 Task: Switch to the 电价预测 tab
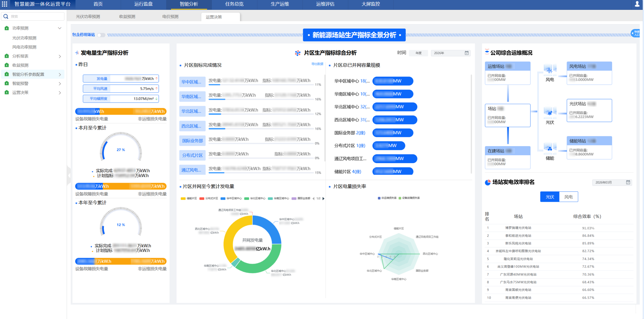click(x=170, y=17)
